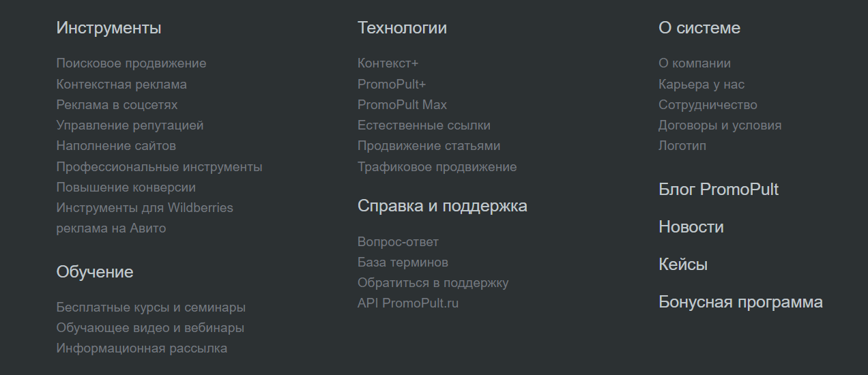Click the Контекст+ technology link
Viewport: 868px width, 375px height.
[x=388, y=63]
